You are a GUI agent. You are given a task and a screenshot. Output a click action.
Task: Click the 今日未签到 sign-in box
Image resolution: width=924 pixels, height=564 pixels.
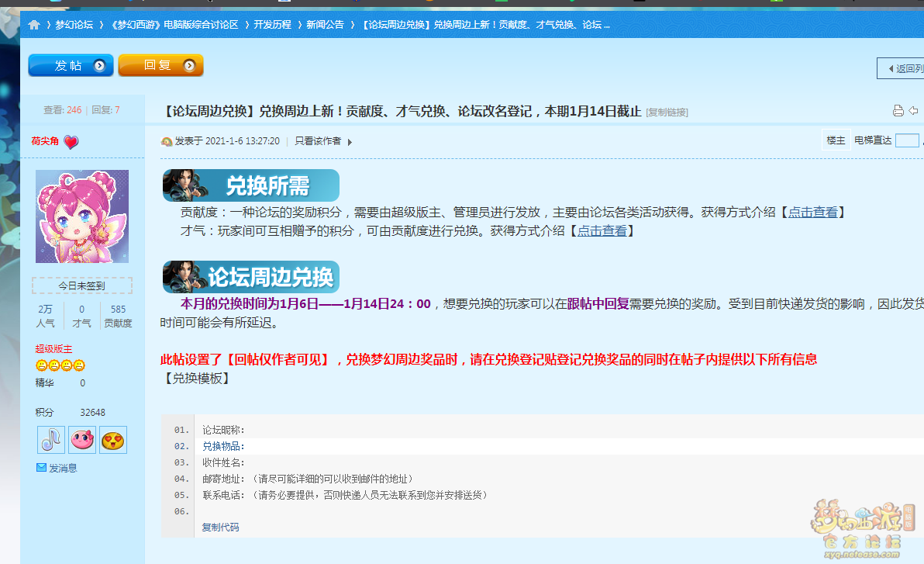(82, 285)
